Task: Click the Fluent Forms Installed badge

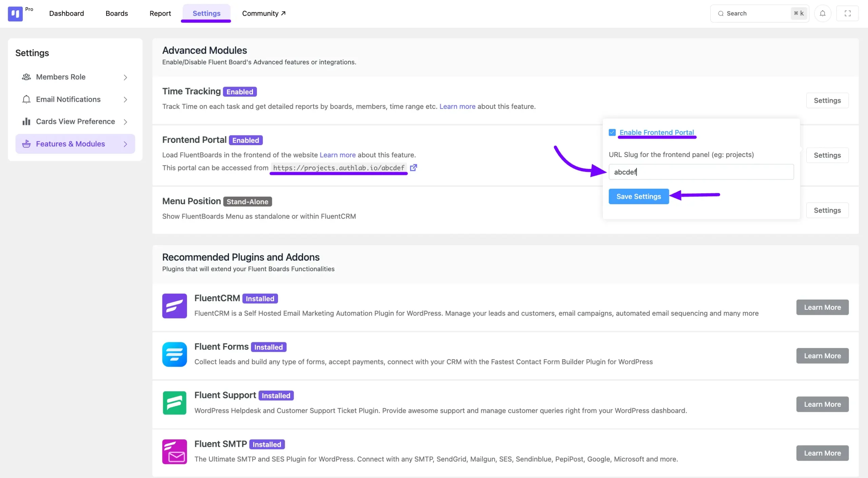Action: point(269,347)
